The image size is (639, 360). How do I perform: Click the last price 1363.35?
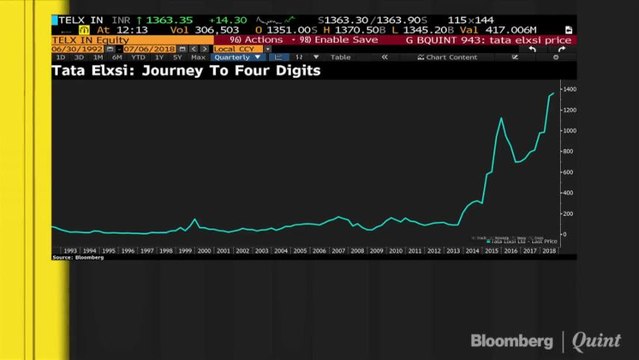170,20
